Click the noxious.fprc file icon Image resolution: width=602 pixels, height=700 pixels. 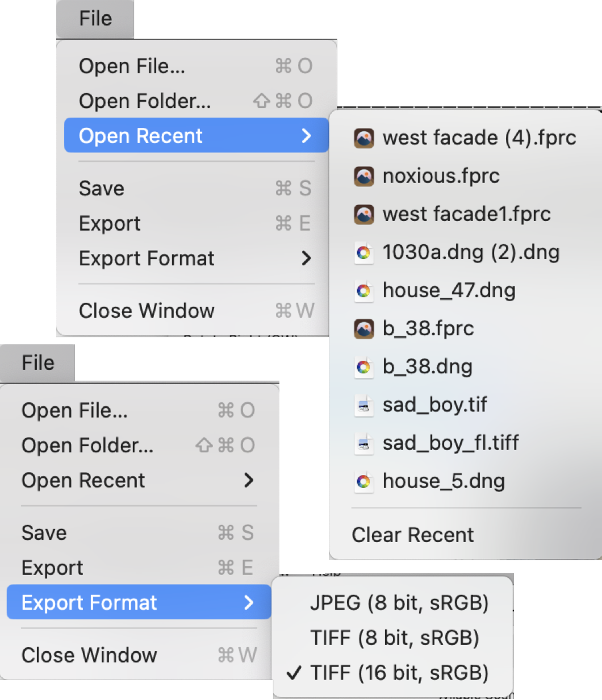[x=364, y=176]
